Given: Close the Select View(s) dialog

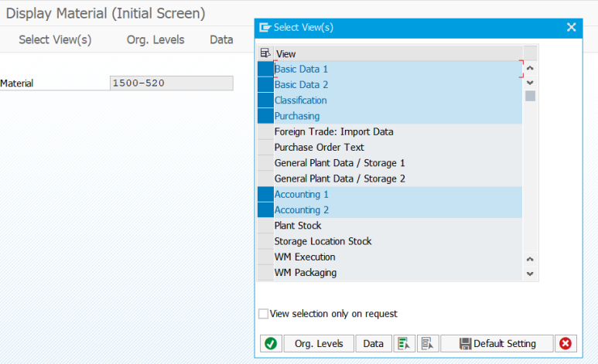Looking at the screenshot, I should coord(571,27).
